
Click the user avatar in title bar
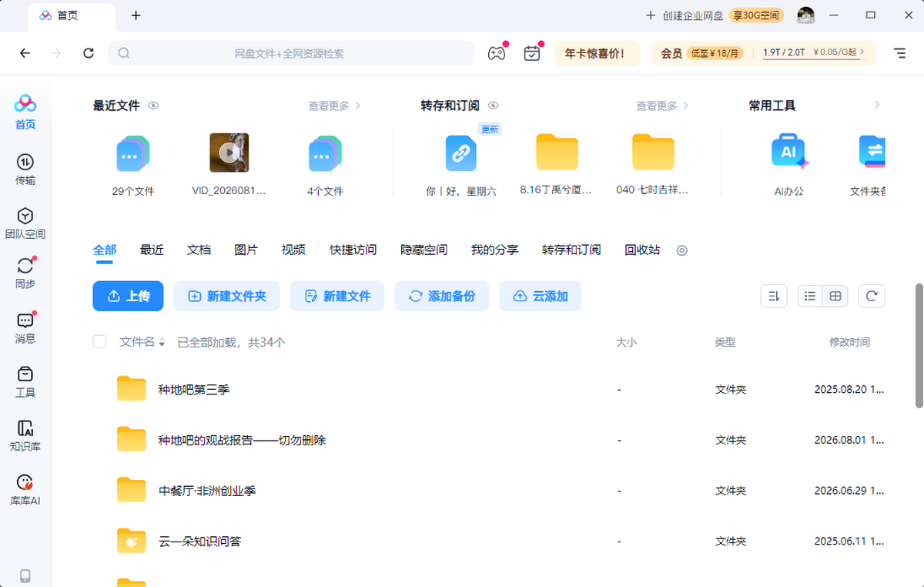point(805,15)
